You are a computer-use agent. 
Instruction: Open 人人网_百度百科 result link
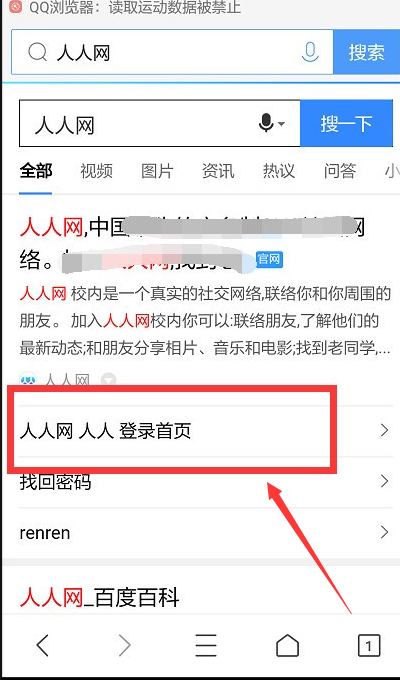(x=99, y=598)
